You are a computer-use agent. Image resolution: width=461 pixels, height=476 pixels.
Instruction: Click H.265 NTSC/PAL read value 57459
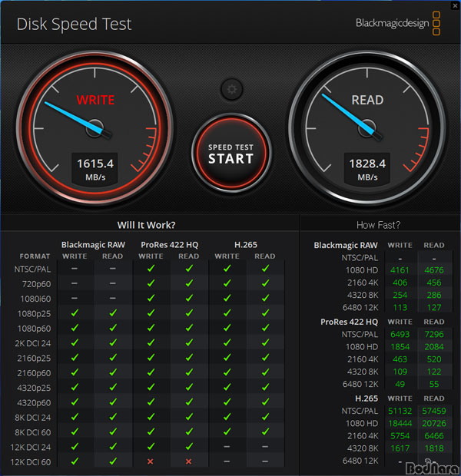pos(434,411)
